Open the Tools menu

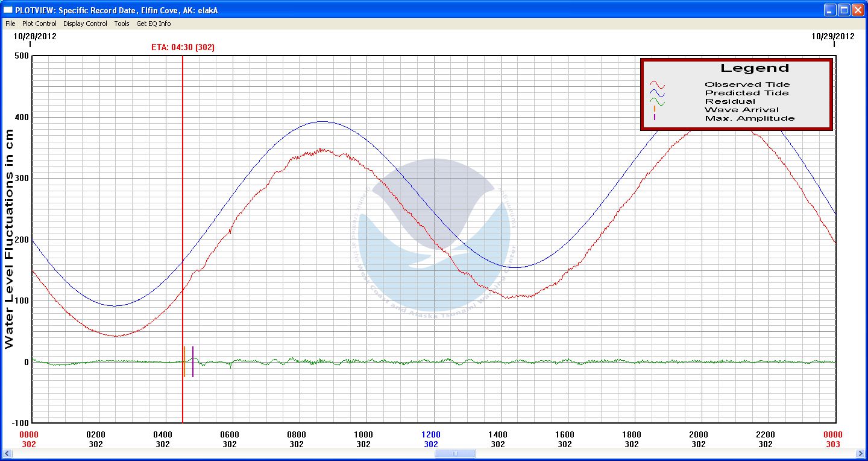click(122, 24)
